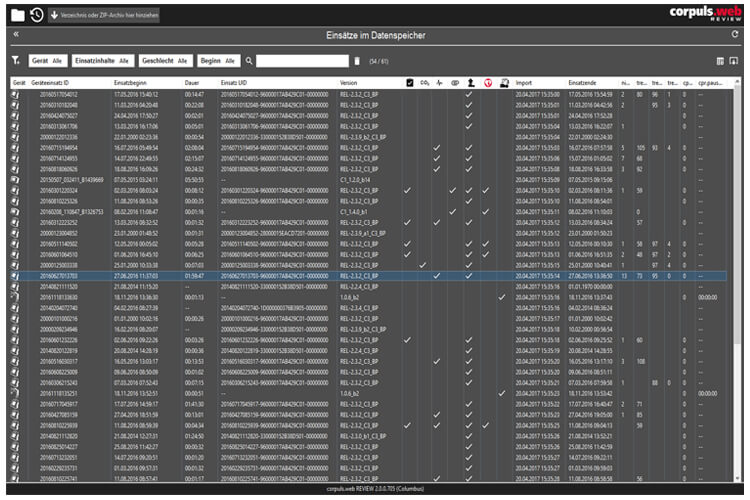750x500 pixels.
Task: Click version cell REL-2.3.0_b1_C3_BP
Action: [363, 436]
